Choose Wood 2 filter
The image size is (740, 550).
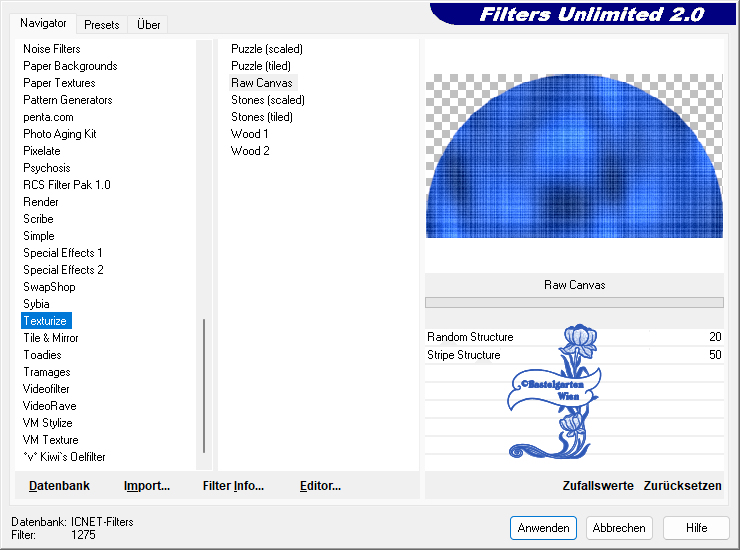pyautogui.click(x=250, y=151)
